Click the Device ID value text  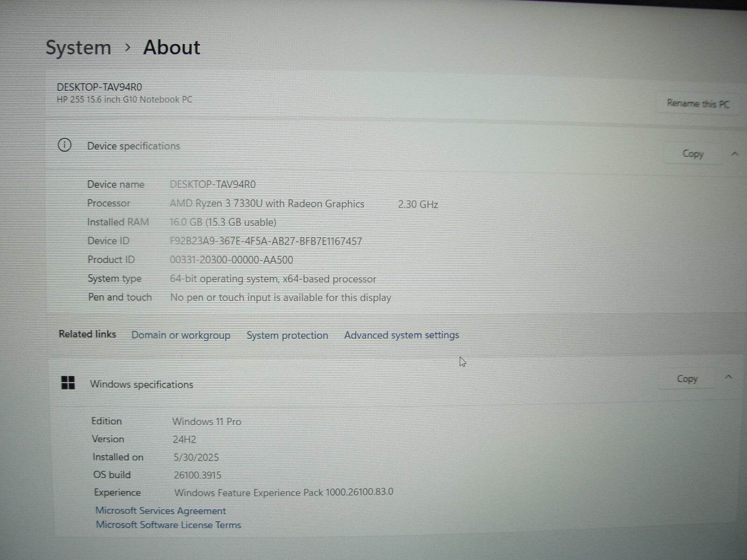[x=266, y=241]
